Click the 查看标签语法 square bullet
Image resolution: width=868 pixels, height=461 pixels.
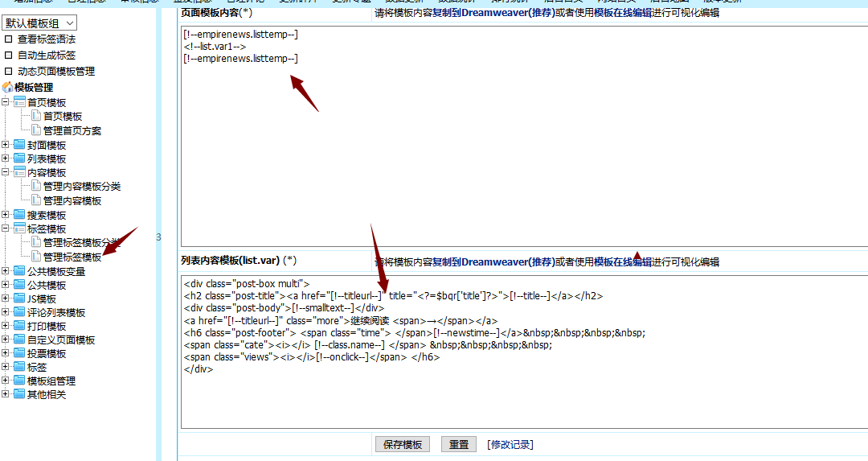9,39
